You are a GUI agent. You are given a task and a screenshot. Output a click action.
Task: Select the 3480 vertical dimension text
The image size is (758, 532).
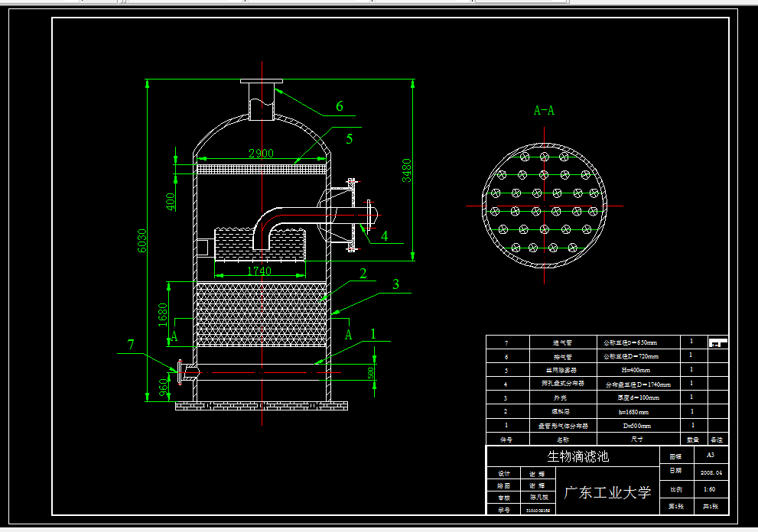(407, 170)
